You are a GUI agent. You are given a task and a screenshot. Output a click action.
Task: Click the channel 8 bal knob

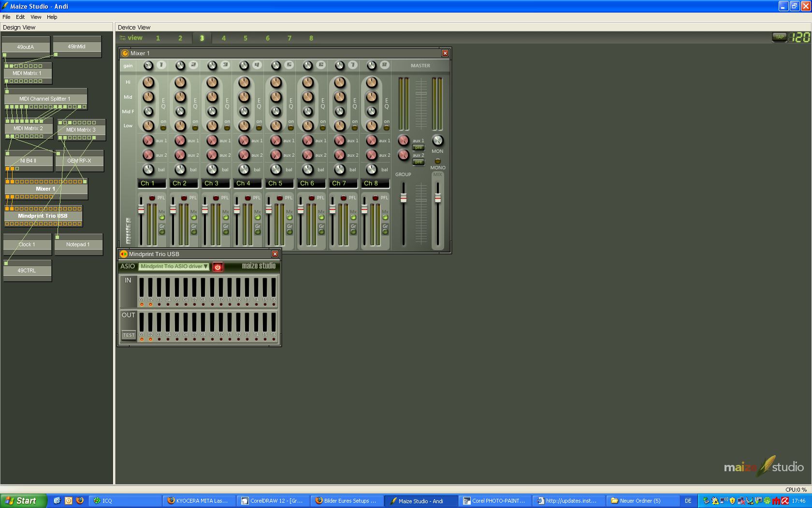[x=371, y=169]
